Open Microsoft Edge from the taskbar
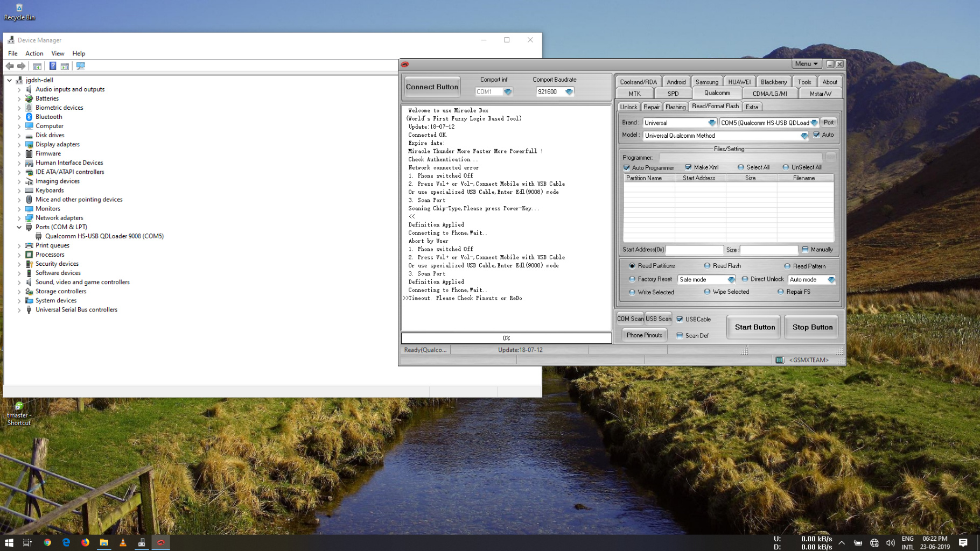This screenshot has height=551, width=980. click(66, 542)
